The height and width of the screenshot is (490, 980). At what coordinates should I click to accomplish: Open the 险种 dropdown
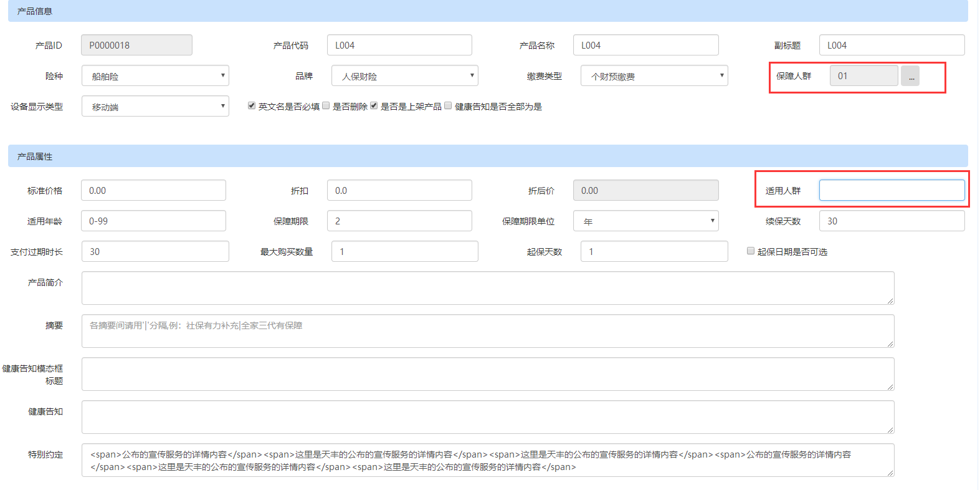point(155,76)
